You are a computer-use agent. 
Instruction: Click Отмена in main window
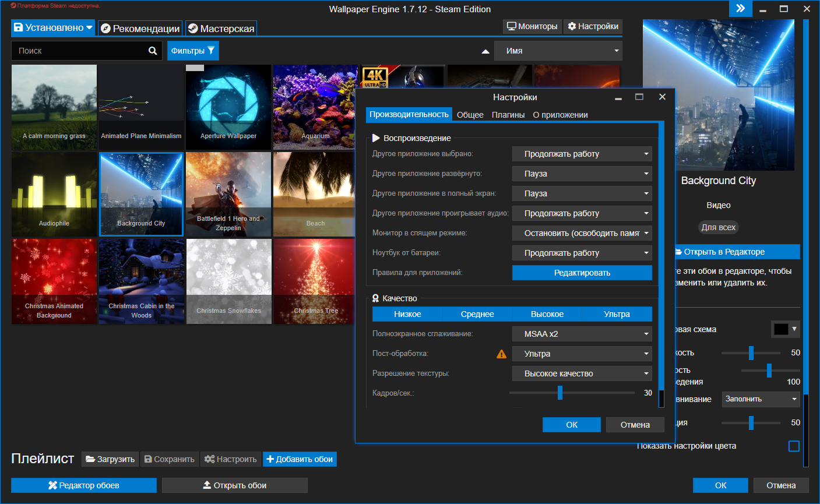pyautogui.click(x=781, y=485)
